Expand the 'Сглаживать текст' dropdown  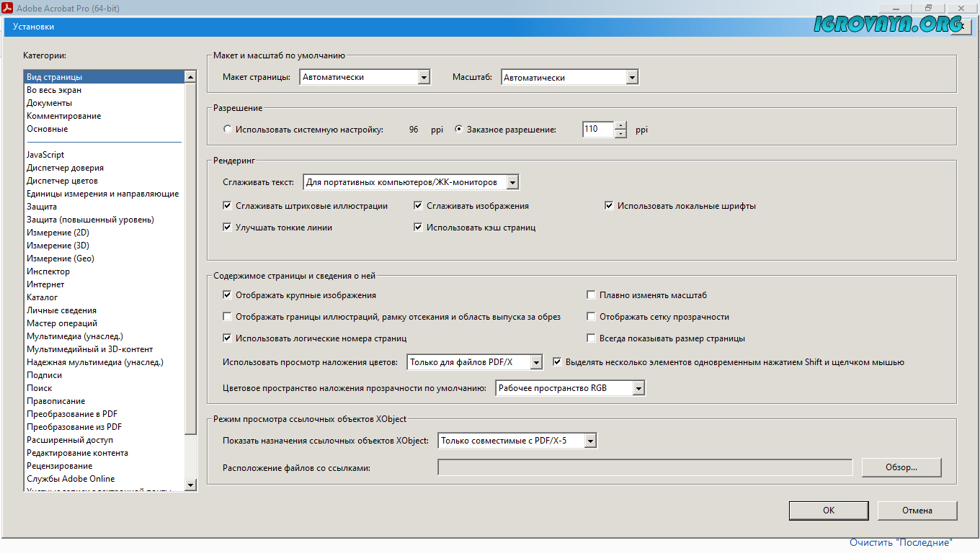tap(512, 183)
